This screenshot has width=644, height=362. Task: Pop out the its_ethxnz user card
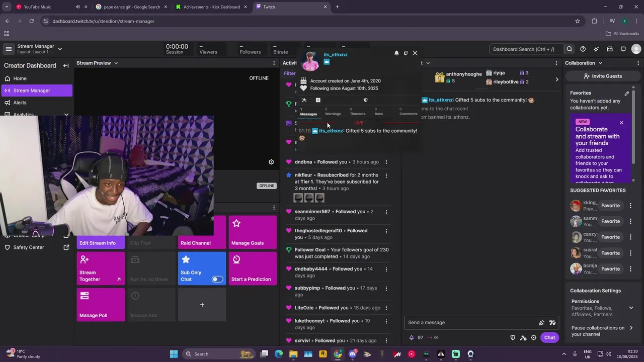coord(406,53)
